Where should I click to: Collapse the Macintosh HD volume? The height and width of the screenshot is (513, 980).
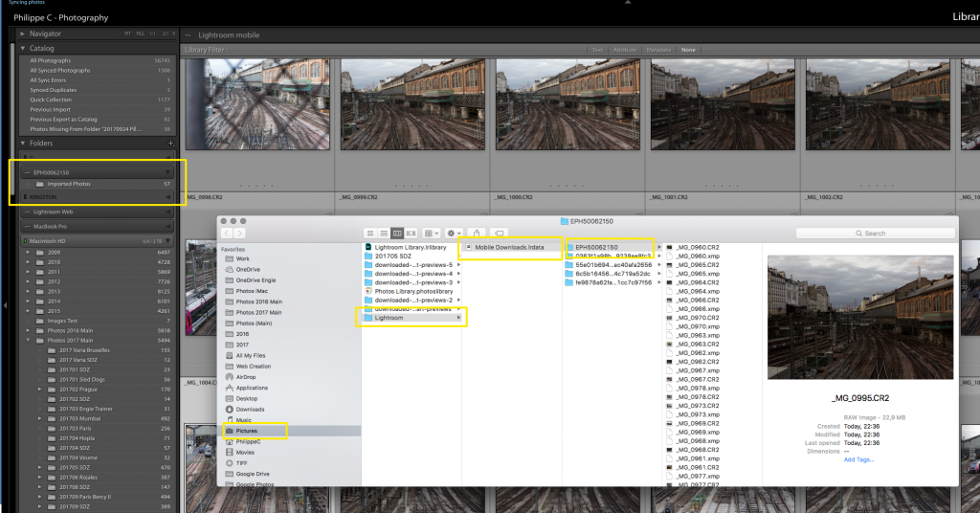(x=167, y=240)
